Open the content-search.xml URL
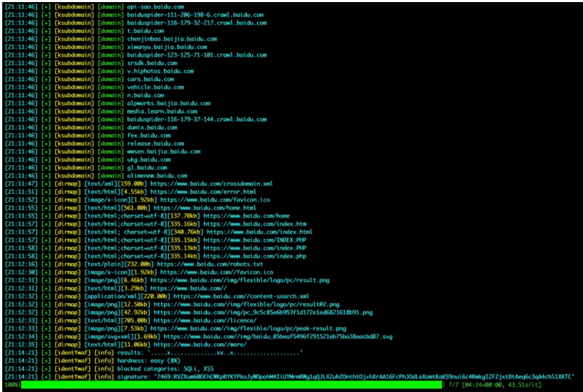 242,297
